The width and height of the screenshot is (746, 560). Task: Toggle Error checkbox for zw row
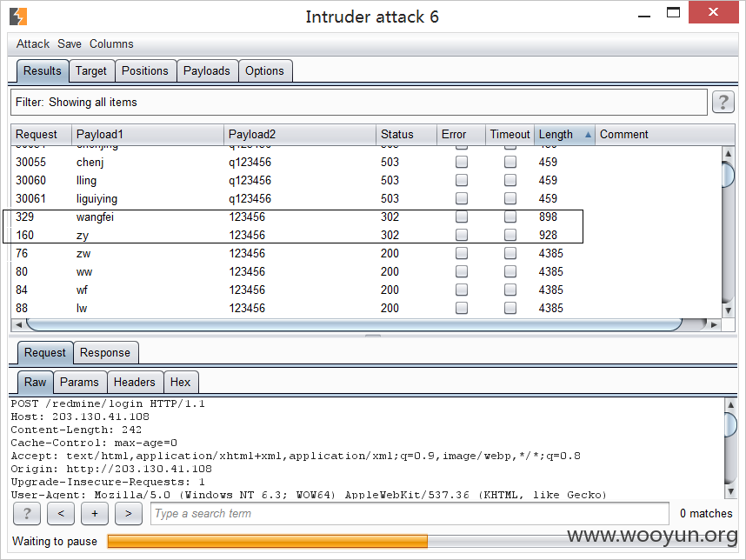coord(462,253)
